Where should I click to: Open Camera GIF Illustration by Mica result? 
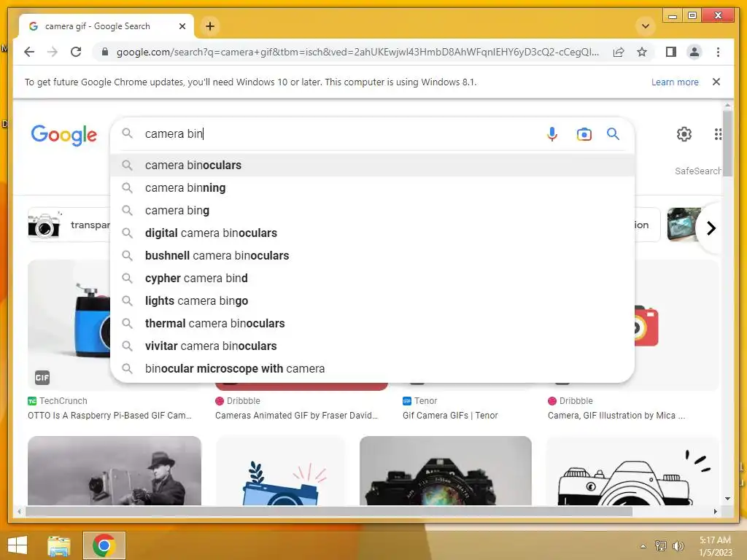point(616,415)
